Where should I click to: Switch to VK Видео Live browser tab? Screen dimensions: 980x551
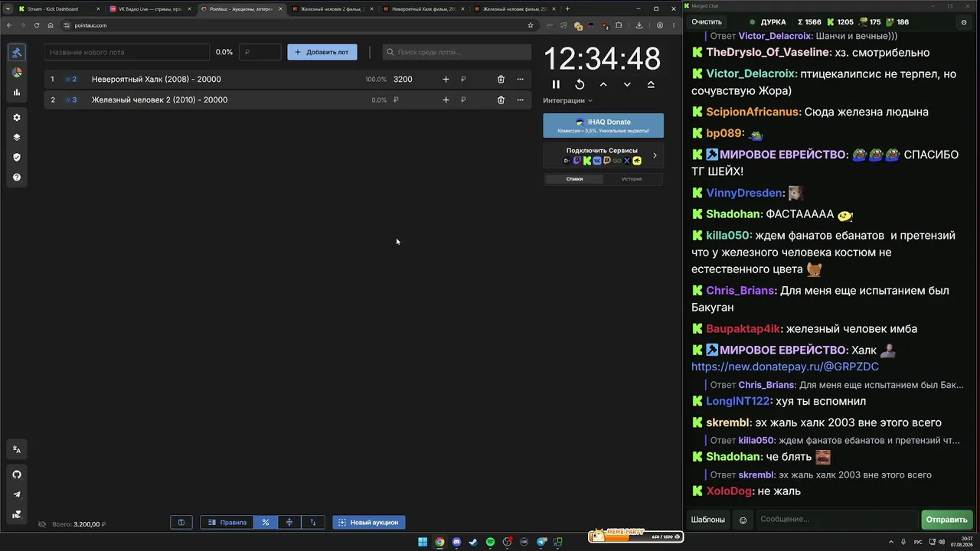[x=151, y=9]
